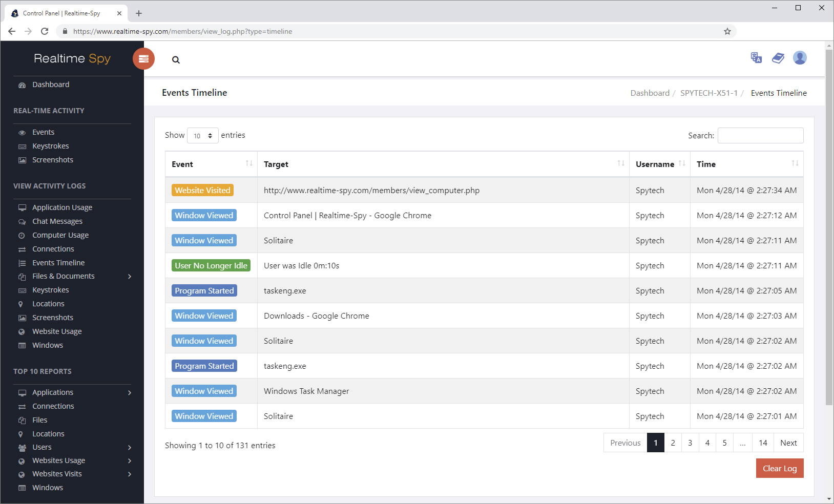Image resolution: width=834 pixels, height=504 pixels.
Task: Go to the Next page of entries
Action: [788, 443]
